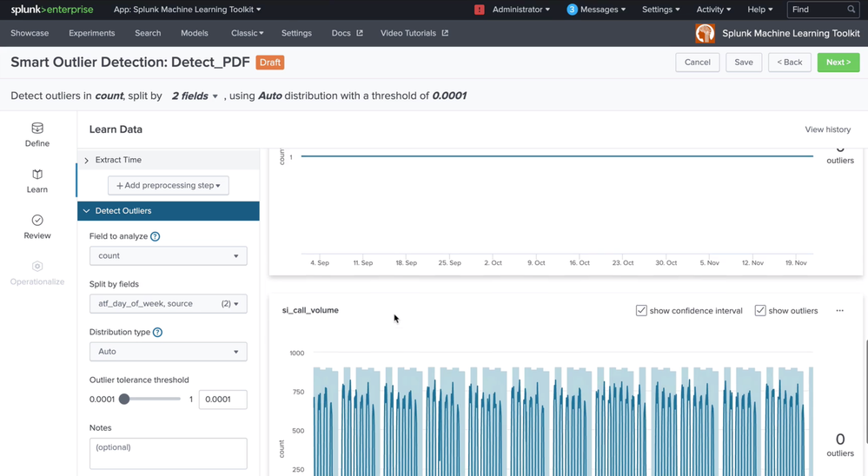
Task: Click the < Back button
Action: [790, 63]
